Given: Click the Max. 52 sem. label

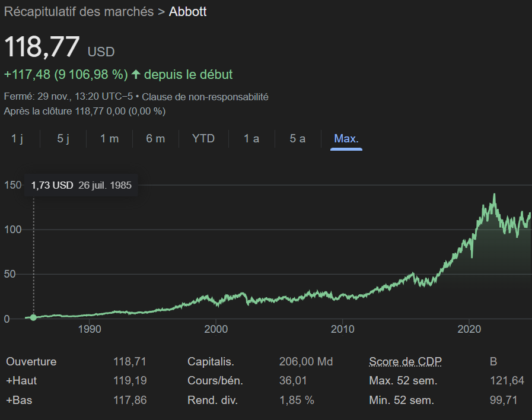Looking at the screenshot, I should pyautogui.click(x=403, y=381).
